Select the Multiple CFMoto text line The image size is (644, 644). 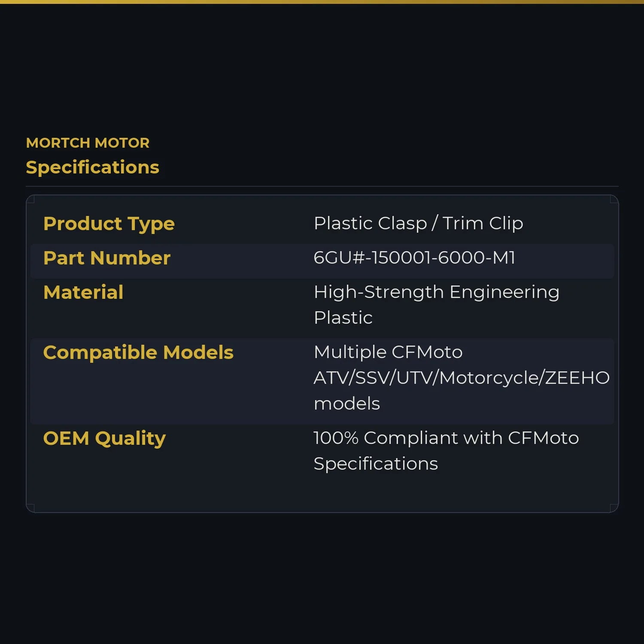tap(388, 352)
